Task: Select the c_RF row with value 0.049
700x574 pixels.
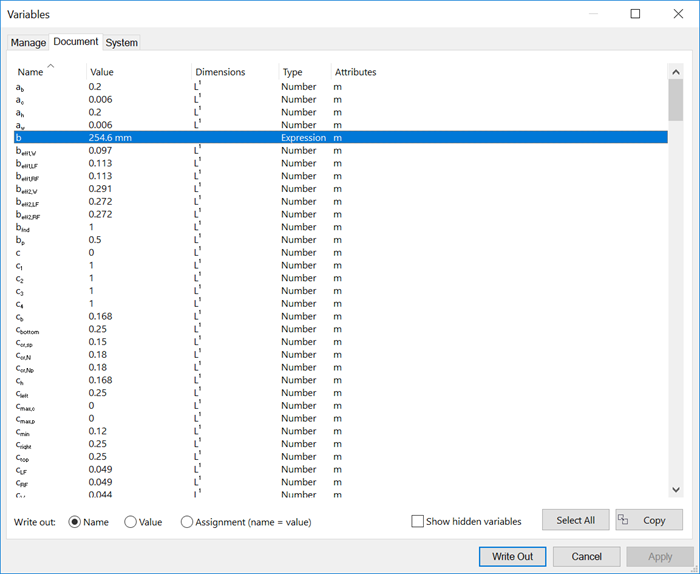Action: (341, 482)
